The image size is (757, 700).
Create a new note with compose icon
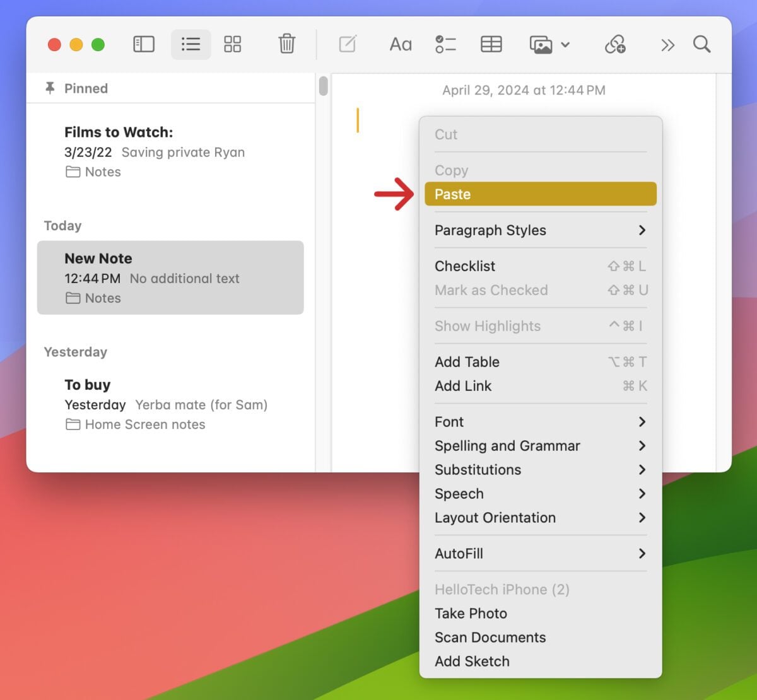coord(348,44)
